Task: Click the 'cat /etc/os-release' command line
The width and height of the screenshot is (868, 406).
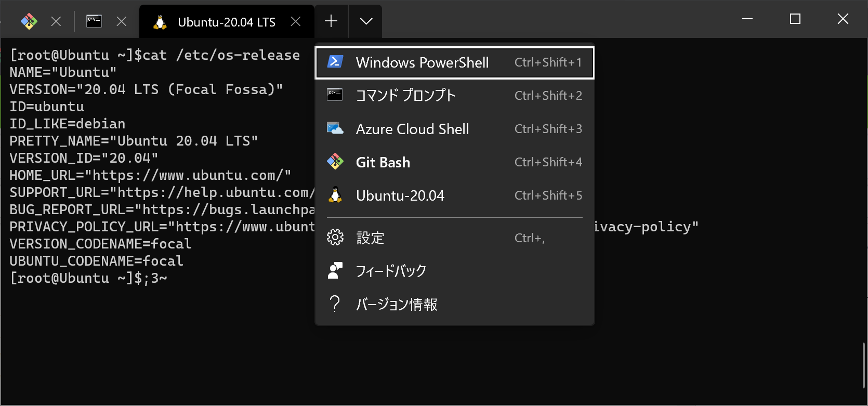Action: click(x=155, y=55)
